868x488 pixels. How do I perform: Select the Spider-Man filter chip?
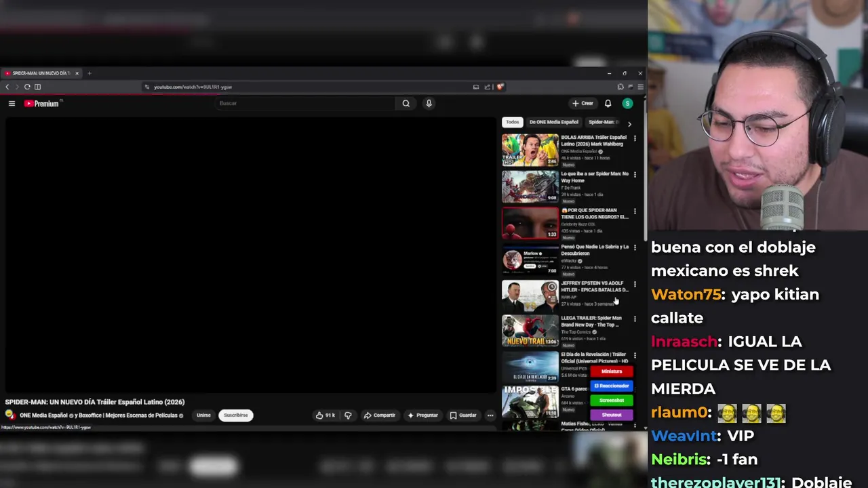pos(602,122)
